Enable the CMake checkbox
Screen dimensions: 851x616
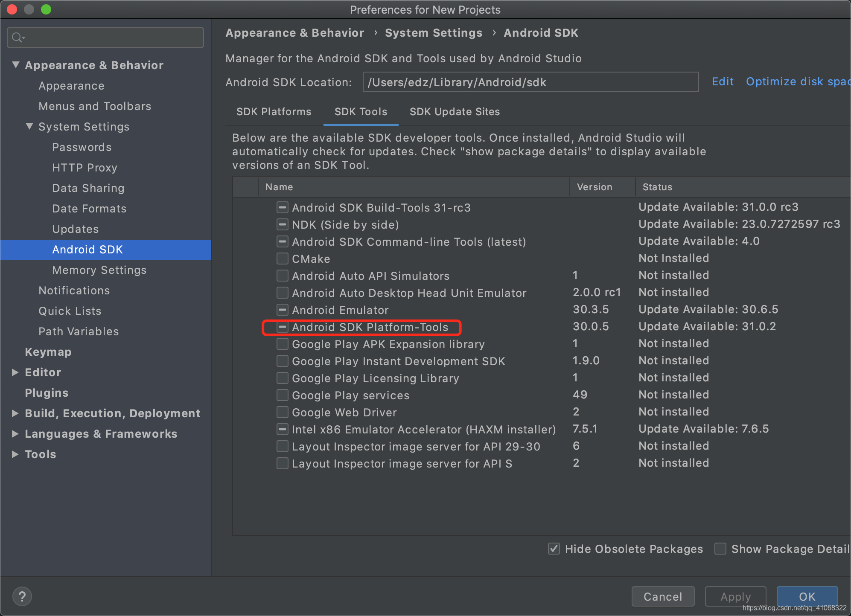[282, 259]
